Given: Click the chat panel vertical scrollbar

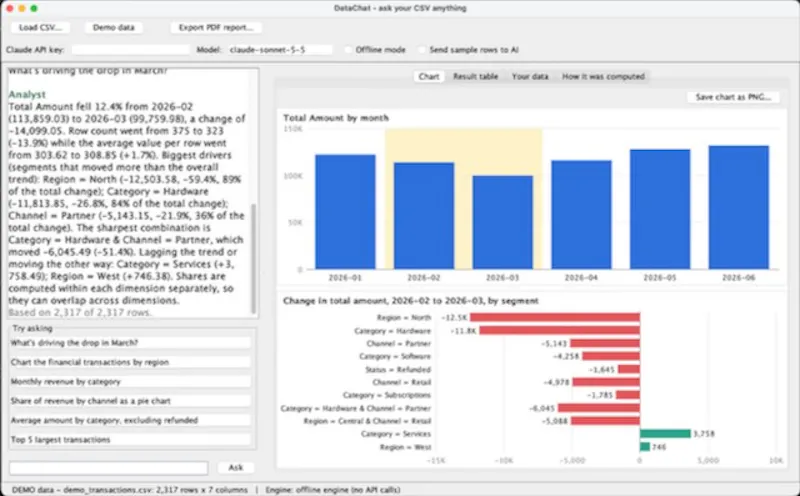Looking at the screenshot, I should [254, 258].
